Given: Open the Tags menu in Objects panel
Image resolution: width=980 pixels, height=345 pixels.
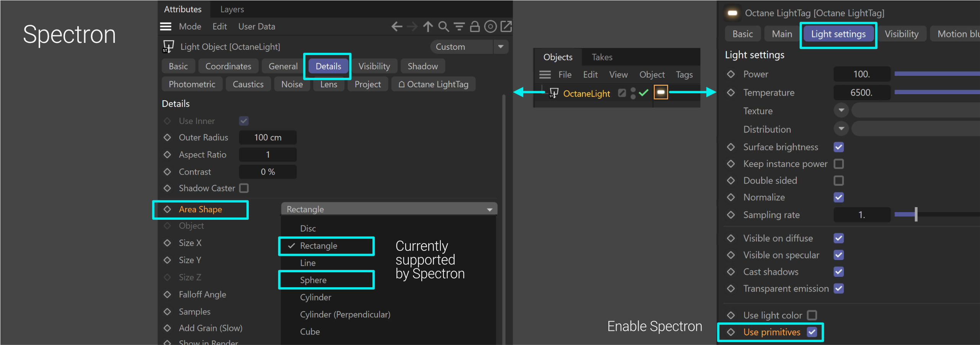Looking at the screenshot, I should [x=684, y=75].
